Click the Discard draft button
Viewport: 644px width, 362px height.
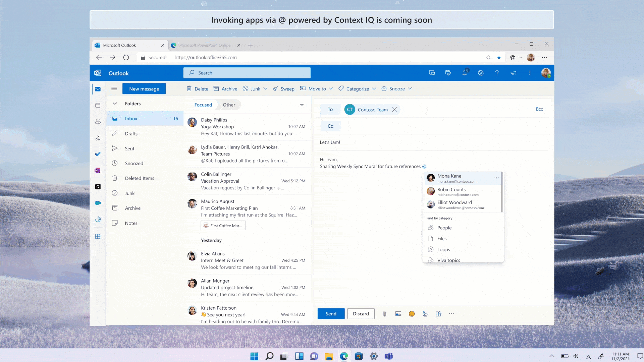(361, 313)
